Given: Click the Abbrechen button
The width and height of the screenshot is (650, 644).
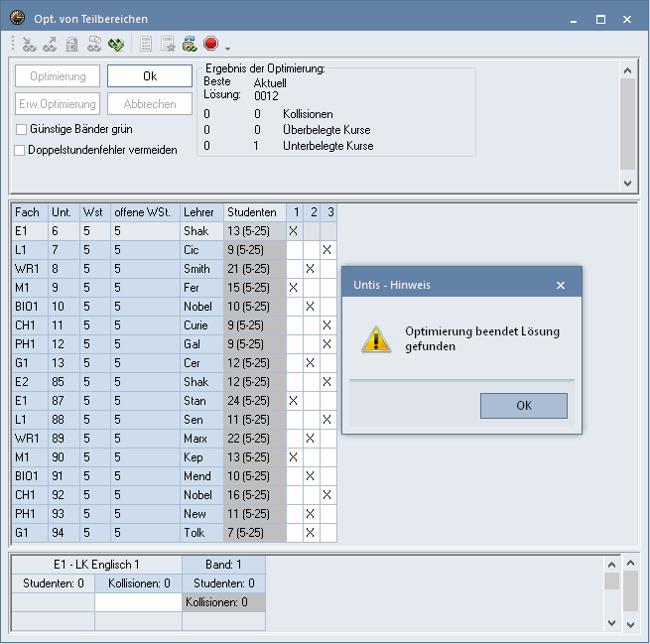Looking at the screenshot, I should (x=150, y=104).
